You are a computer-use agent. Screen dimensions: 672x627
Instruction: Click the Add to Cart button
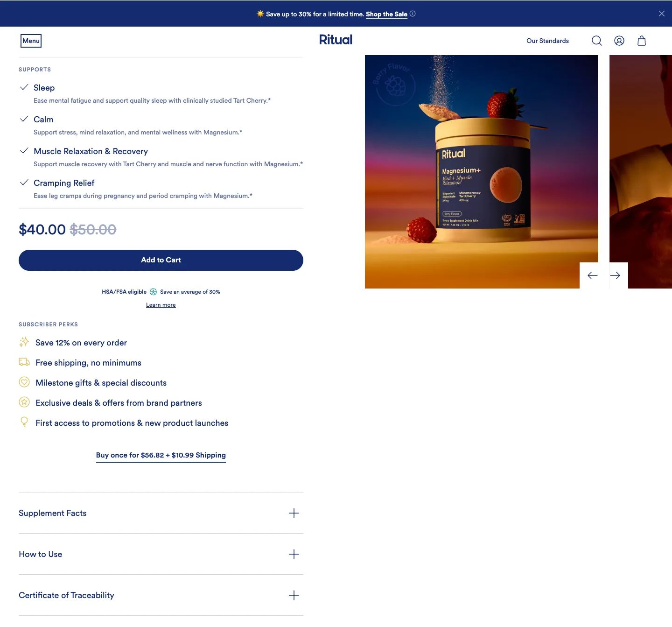pyautogui.click(x=161, y=260)
